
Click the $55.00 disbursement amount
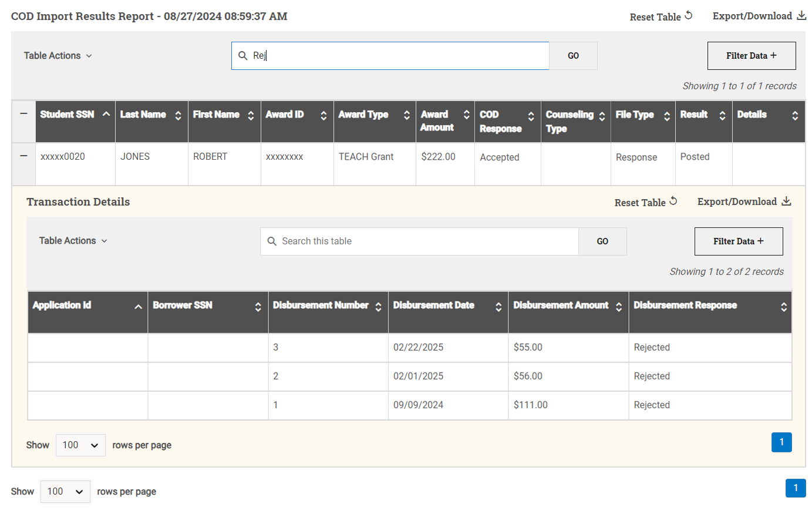click(528, 347)
